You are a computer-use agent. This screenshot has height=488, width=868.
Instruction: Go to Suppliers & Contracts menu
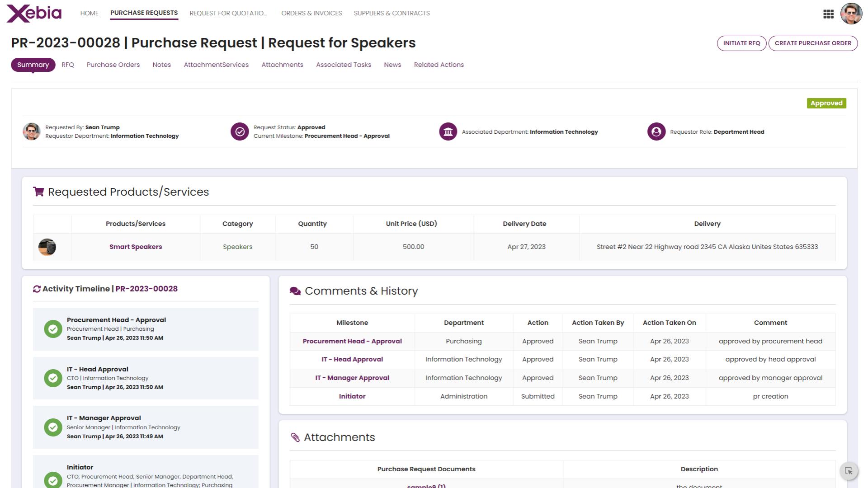click(392, 13)
